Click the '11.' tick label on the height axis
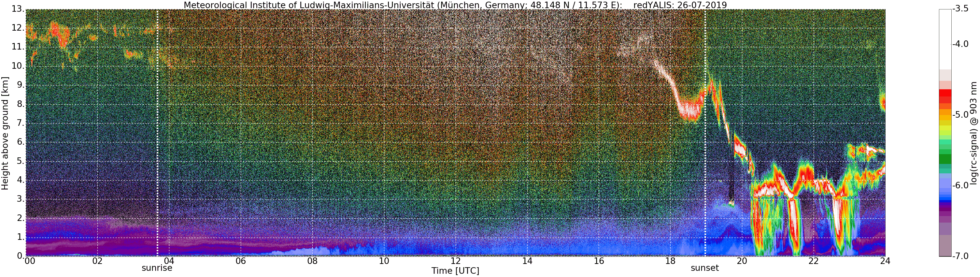Viewport: 980px width, 277px height. coord(18,47)
